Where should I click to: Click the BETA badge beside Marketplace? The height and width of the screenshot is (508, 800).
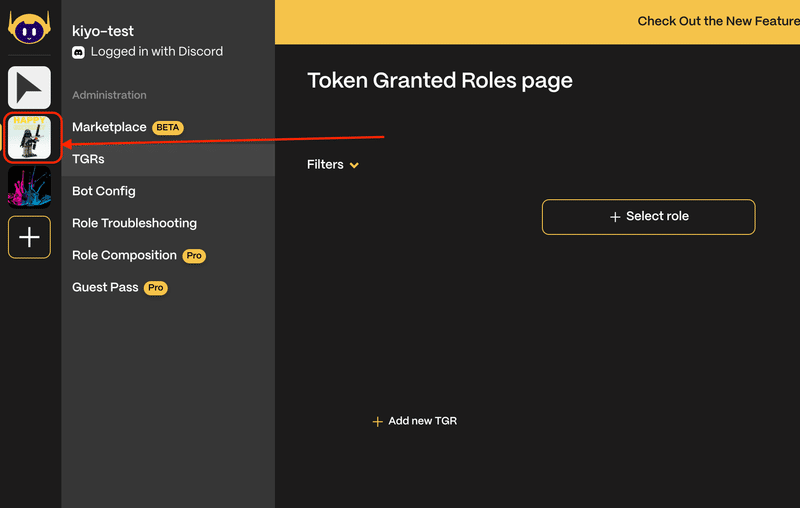(x=168, y=128)
